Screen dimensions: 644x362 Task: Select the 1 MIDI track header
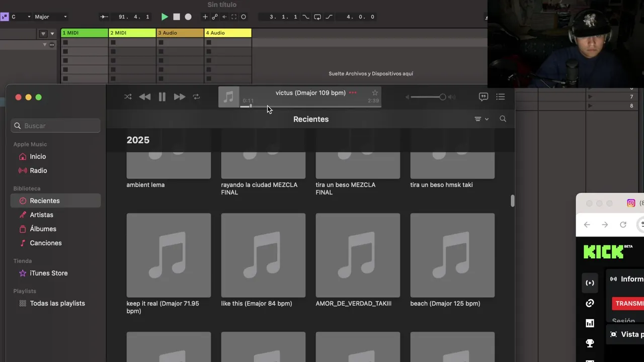coord(85,33)
